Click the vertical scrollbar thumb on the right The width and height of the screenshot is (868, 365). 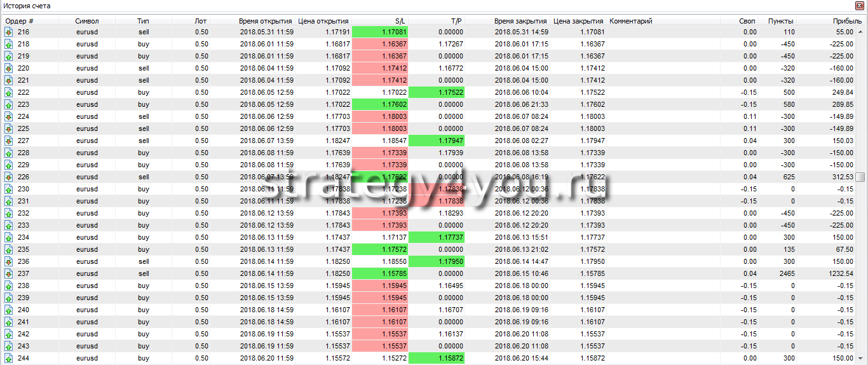(860, 177)
